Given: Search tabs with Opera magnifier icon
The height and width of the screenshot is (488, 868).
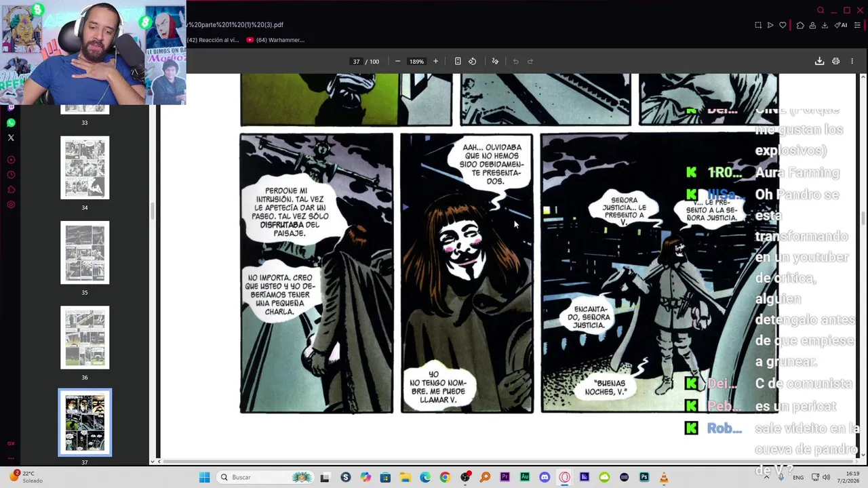Looking at the screenshot, I should coord(821,10).
